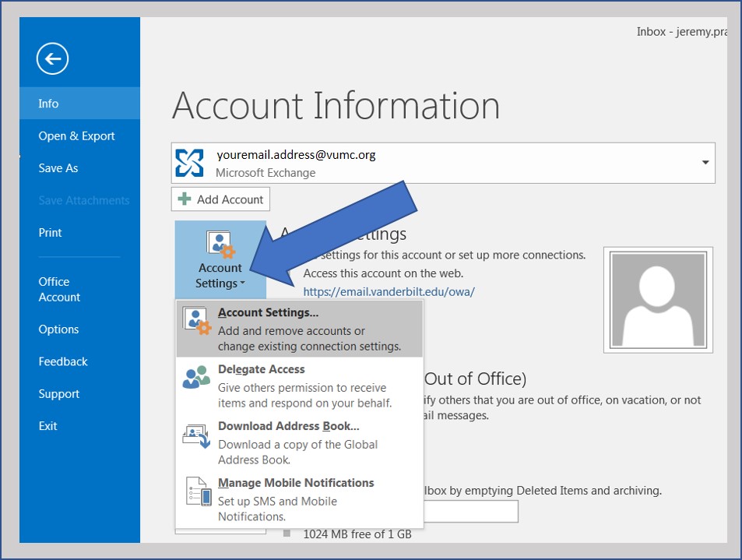Choose Download Address Book... entry
This screenshot has height=560, width=742.
tap(300, 442)
